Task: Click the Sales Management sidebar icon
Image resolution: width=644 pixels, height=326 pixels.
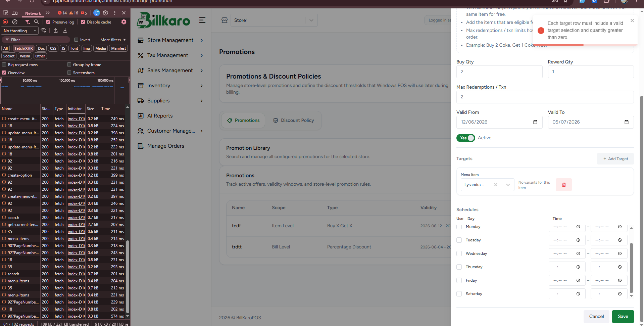Action: click(x=141, y=71)
